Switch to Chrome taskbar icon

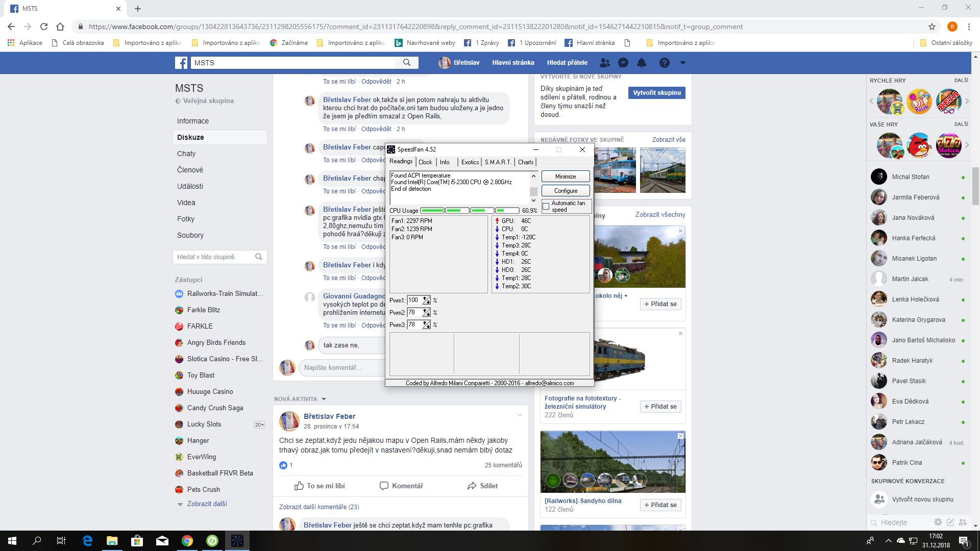(x=187, y=541)
